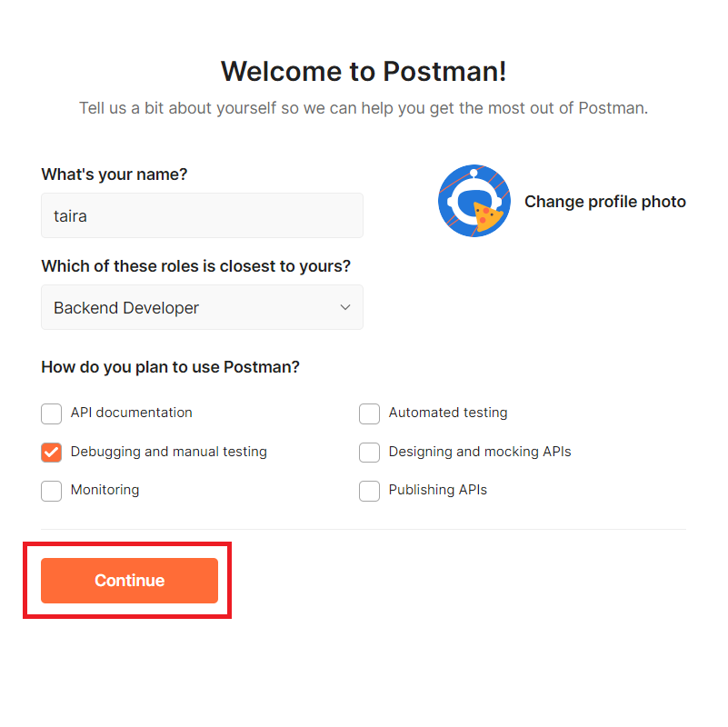Click the Publishing APIs label text
Screen dimensions: 728x727
(438, 490)
